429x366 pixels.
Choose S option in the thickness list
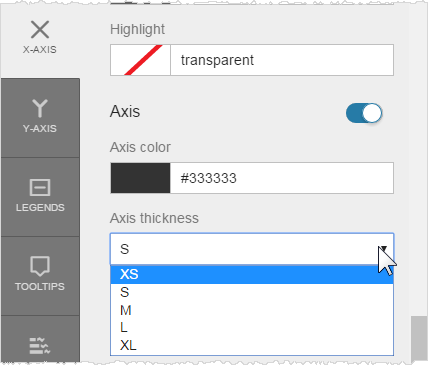click(x=252, y=292)
